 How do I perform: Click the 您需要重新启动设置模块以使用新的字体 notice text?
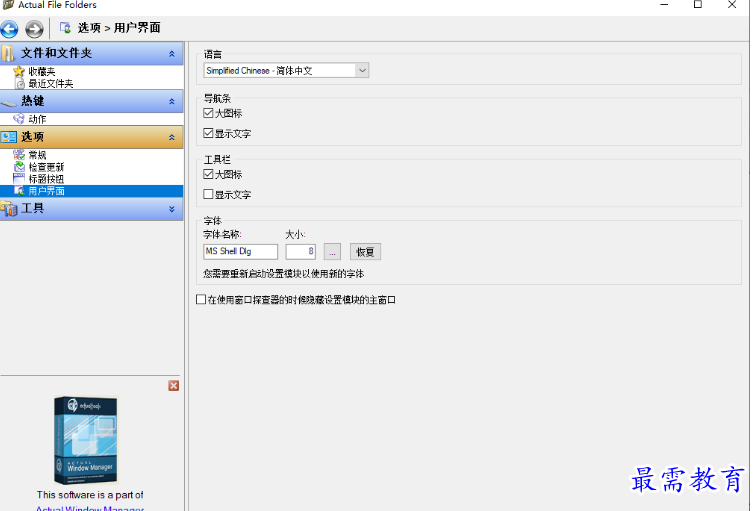(x=284, y=273)
